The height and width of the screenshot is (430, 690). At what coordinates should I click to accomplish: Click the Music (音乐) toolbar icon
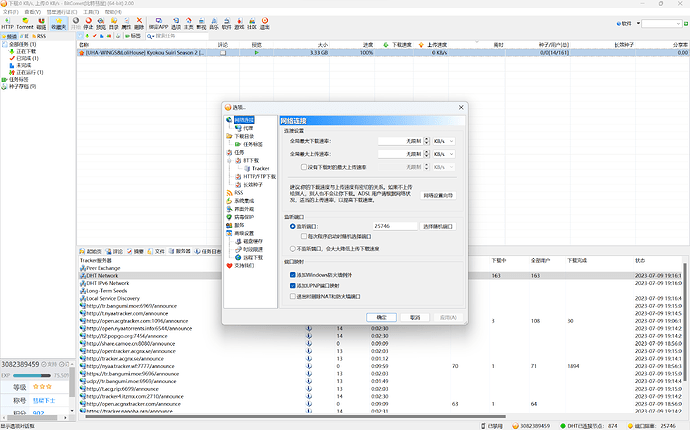click(214, 23)
